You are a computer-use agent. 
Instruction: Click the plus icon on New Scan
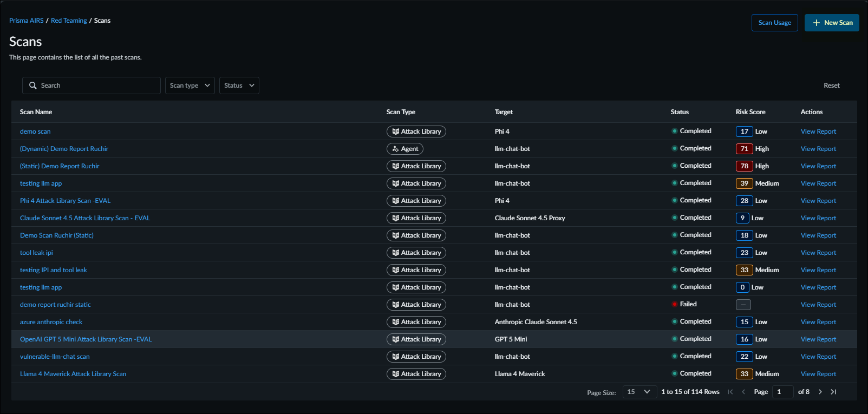point(817,23)
